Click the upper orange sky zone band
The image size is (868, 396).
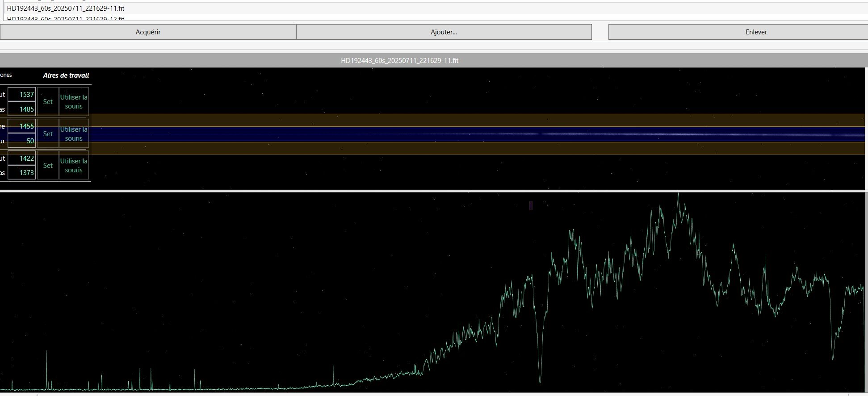pos(477,120)
